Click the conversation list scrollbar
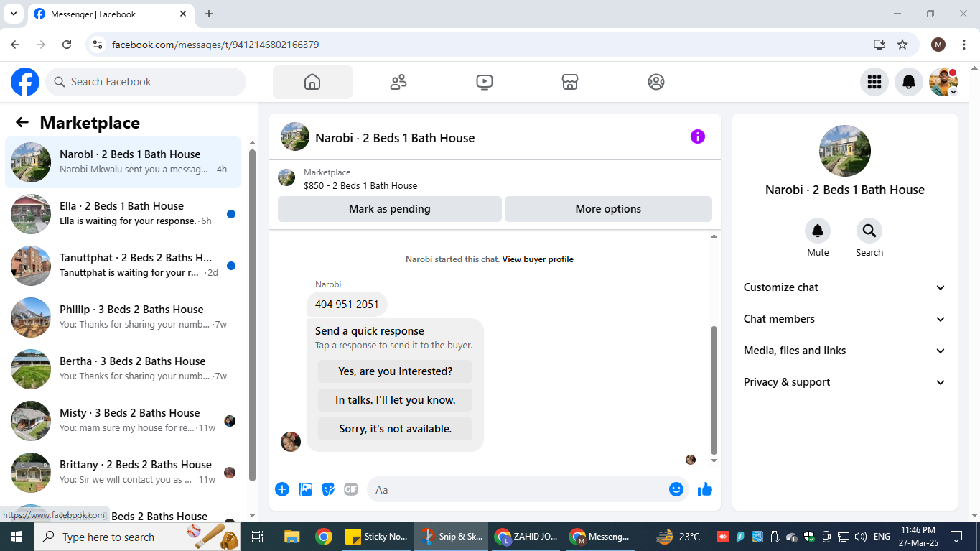The height and width of the screenshot is (551, 980). point(252,315)
